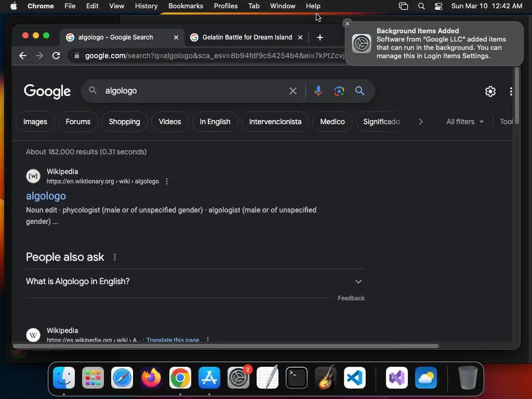Open Spotlight search in menu bar
Screen dimensions: 532x399
(421, 6)
